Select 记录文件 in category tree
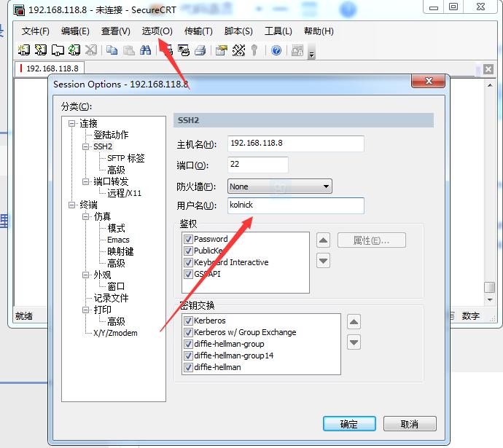Viewport: 503px width, 448px height. click(x=111, y=298)
